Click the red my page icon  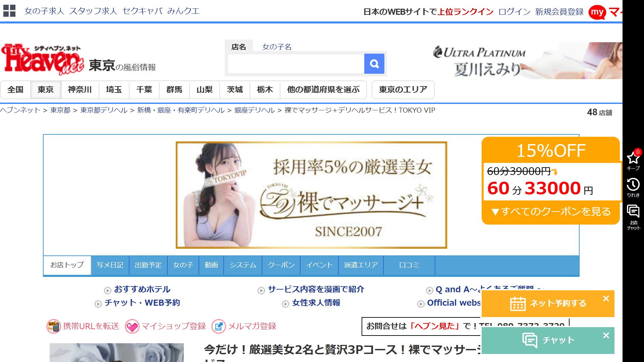coord(597,12)
